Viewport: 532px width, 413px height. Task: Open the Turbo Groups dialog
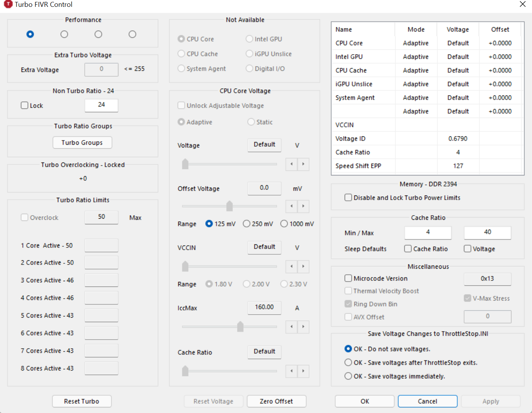point(82,142)
